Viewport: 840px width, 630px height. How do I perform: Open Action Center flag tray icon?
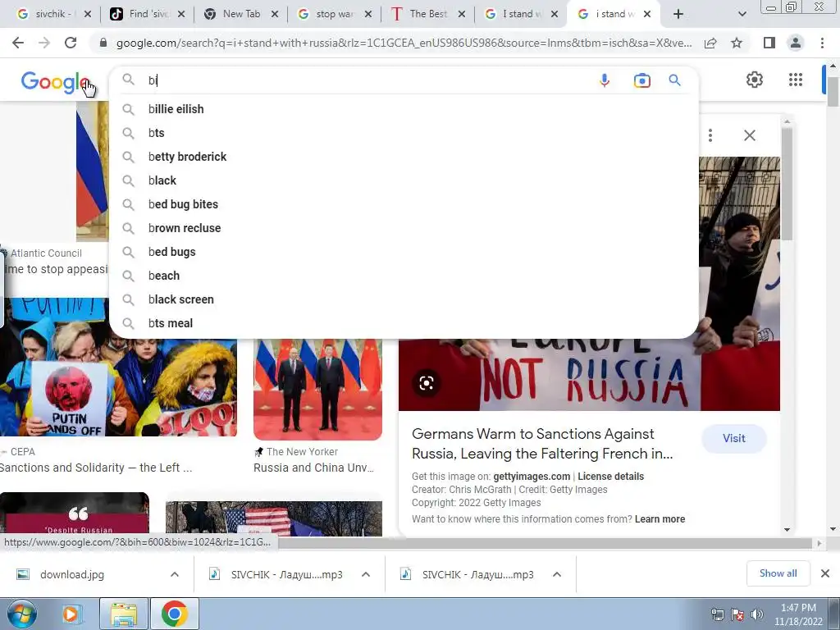point(737,614)
